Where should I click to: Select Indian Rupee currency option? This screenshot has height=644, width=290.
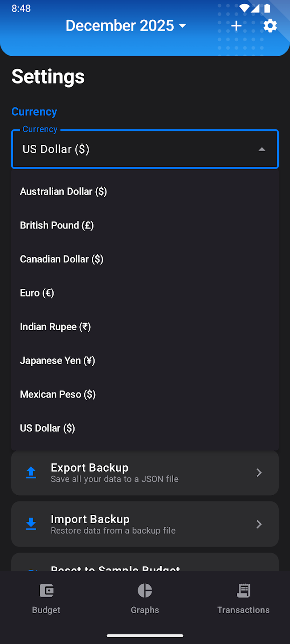[55, 326]
